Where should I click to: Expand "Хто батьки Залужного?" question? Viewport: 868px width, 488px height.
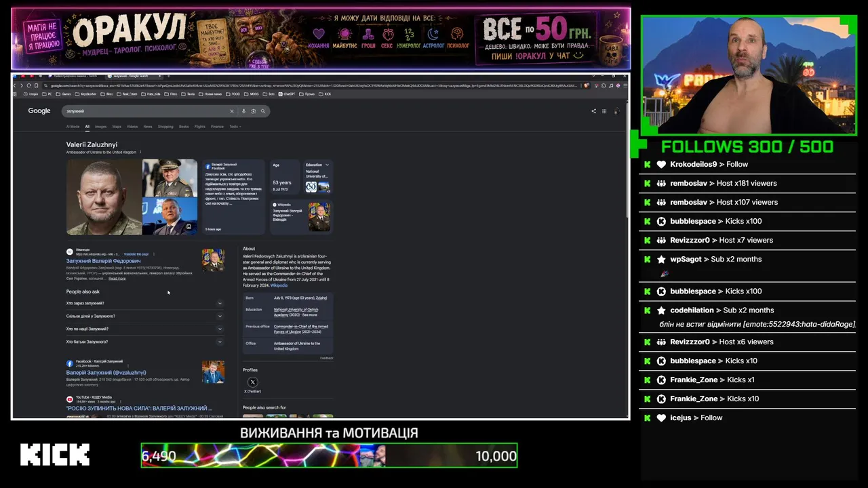click(x=144, y=342)
